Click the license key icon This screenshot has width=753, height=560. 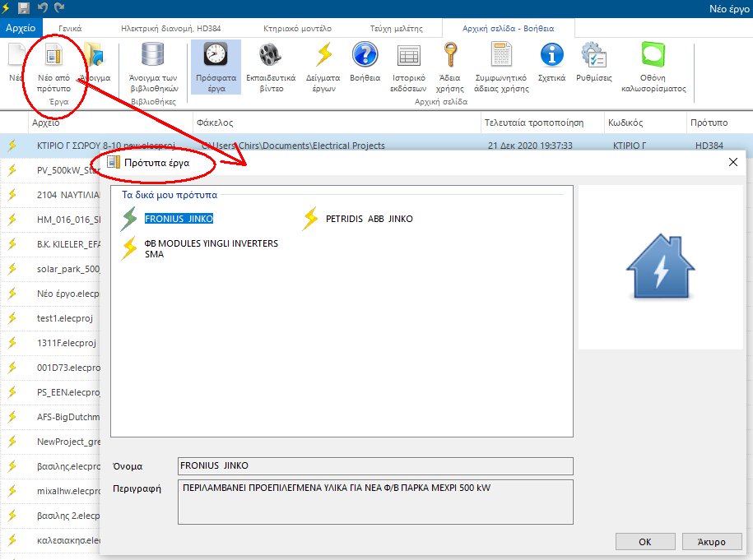pyautogui.click(x=449, y=56)
